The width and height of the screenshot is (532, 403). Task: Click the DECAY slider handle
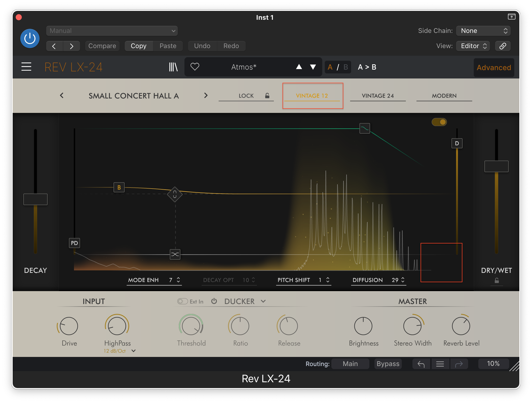click(35, 199)
